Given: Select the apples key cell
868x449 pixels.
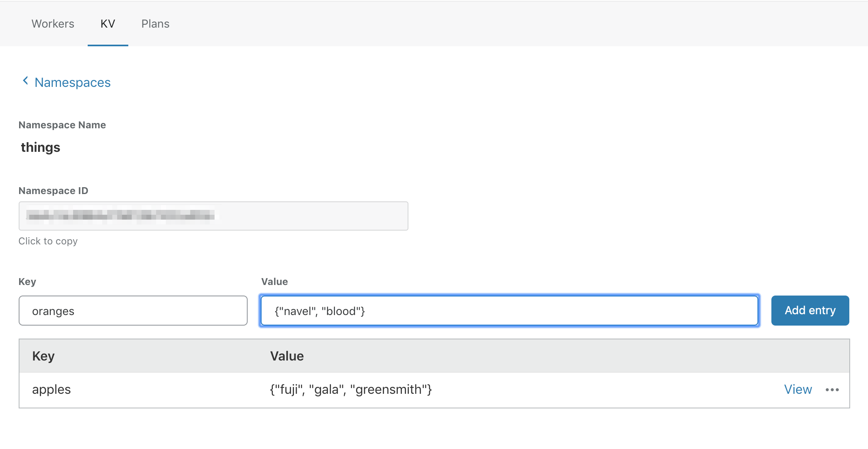Looking at the screenshot, I should tap(52, 390).
